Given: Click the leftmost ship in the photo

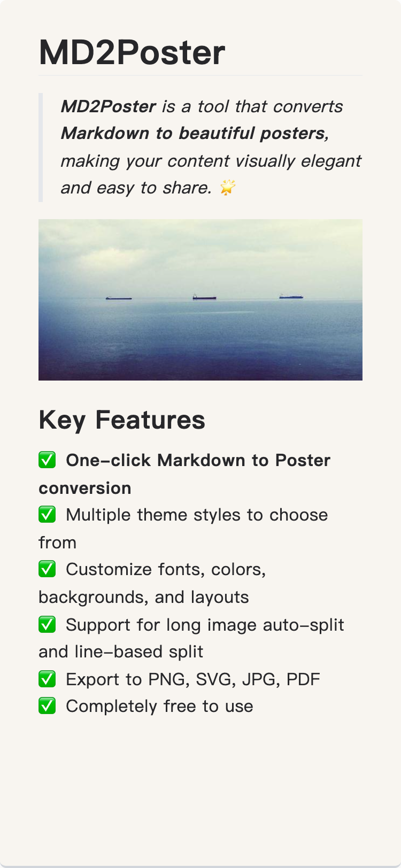Looking at the screenshot, I should (119, 298).
